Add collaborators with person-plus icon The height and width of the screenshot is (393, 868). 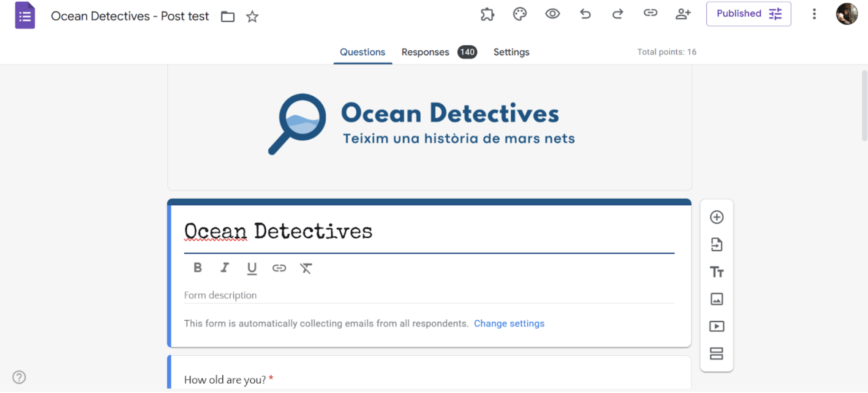[x=683, y=14]
